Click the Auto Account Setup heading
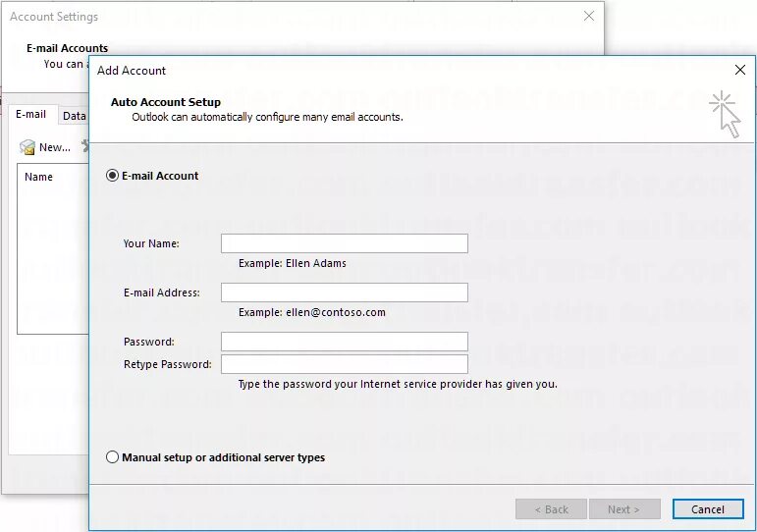Image resolution: width=757 pixels, height=532 pixels. [x=166, y=102]
